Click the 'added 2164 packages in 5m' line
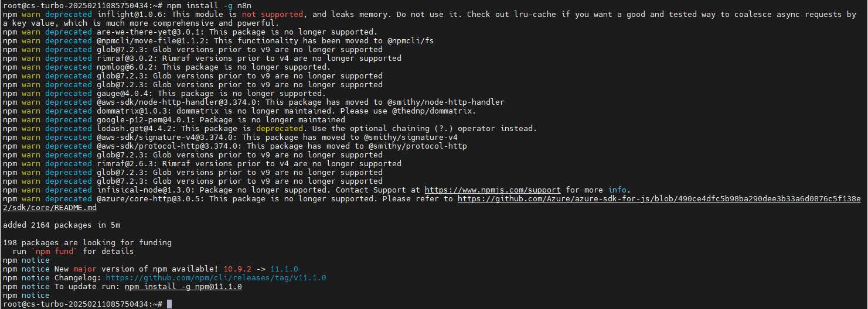 click(x=62, y=225)
